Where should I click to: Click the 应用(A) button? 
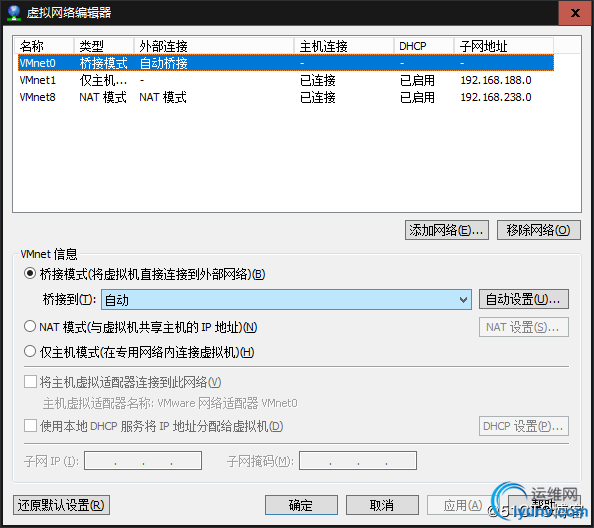pyautogui.click(x=463, y=505)
